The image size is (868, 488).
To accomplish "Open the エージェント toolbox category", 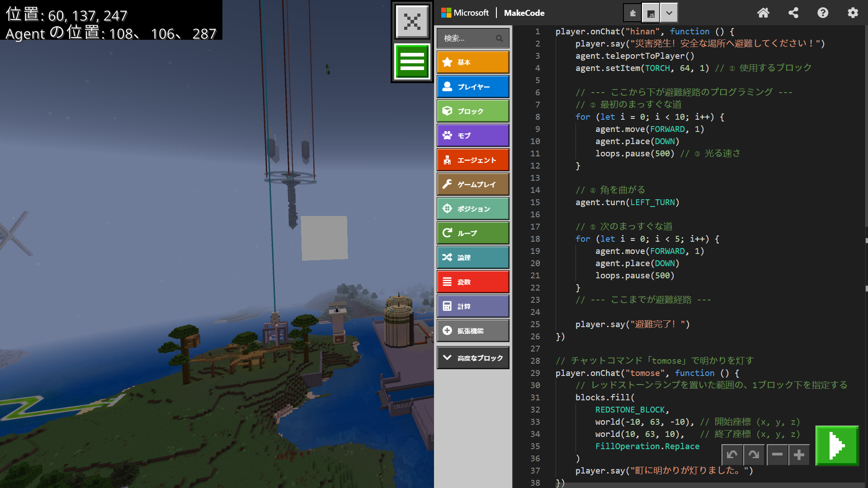I will coord(473,160).
